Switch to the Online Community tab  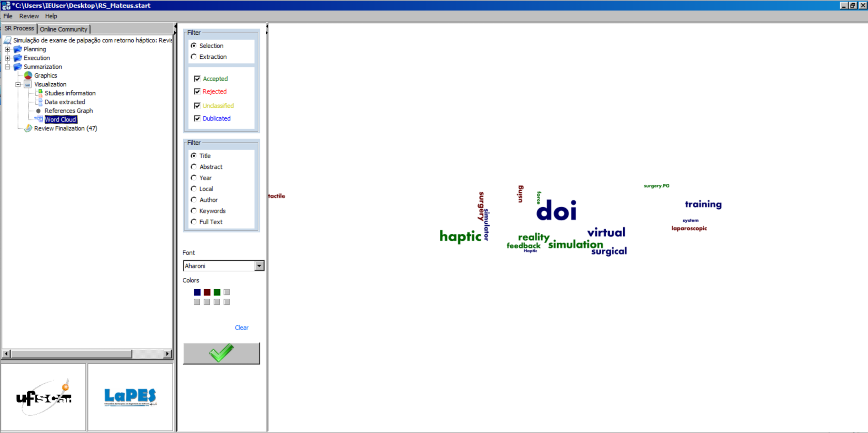pos(64,29)
